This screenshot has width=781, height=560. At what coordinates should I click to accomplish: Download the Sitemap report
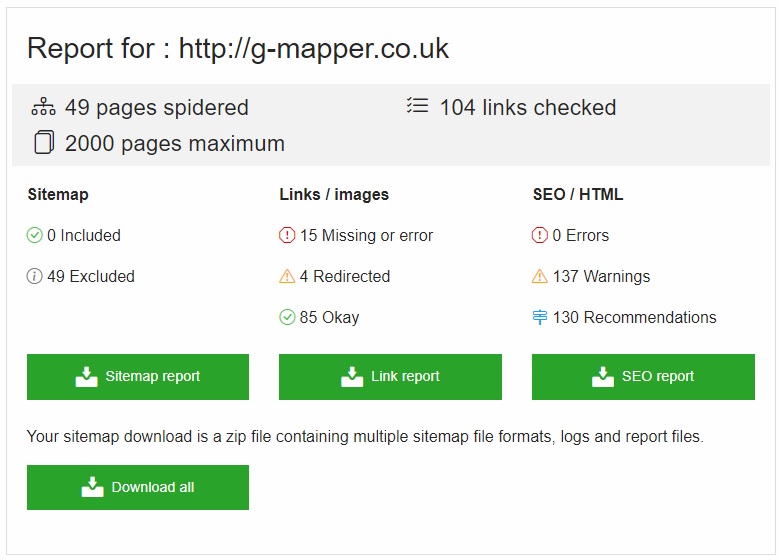(x=138, y=377)
